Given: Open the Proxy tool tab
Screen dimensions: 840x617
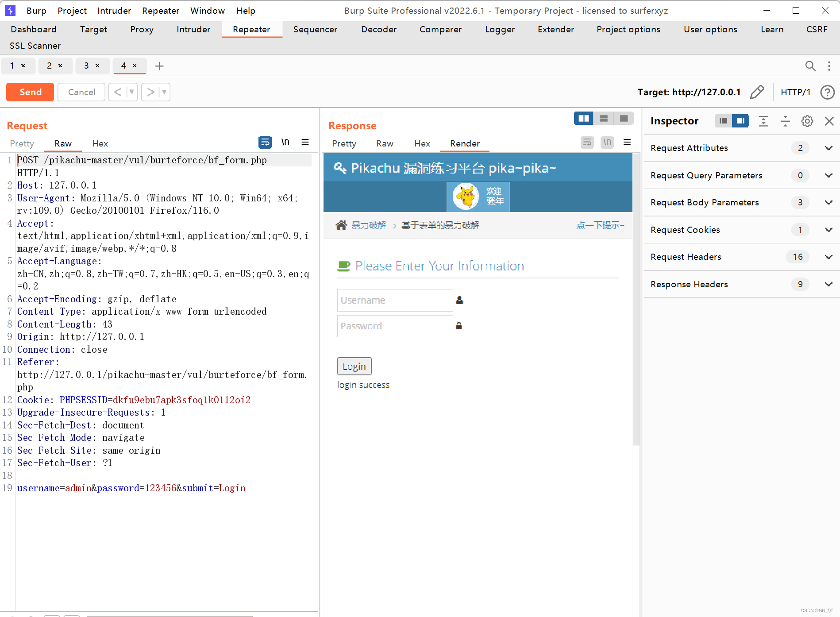Looking at the screenshot, I should coord(142,29).
